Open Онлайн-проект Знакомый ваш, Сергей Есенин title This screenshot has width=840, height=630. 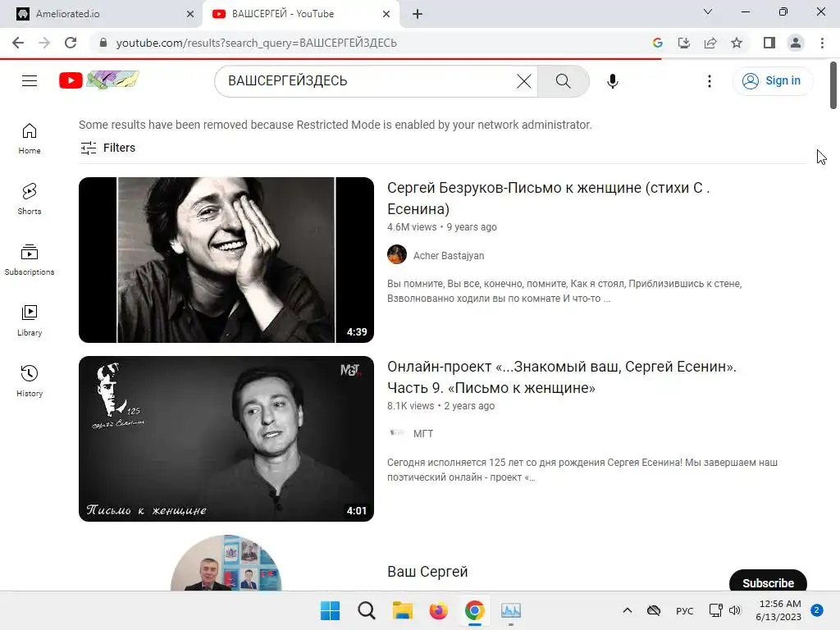561,377
